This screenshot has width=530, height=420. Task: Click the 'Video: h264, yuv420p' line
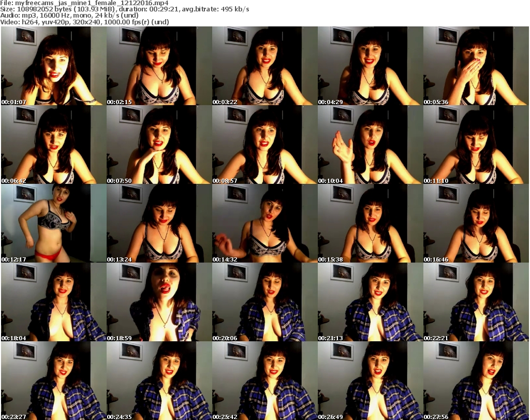click(x=84, y=22)
